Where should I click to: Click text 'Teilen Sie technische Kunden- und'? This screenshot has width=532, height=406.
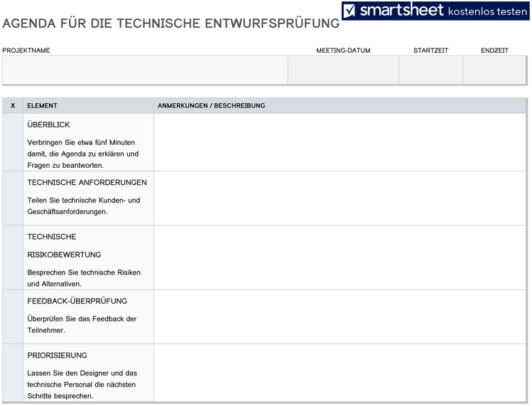[84, 200]
